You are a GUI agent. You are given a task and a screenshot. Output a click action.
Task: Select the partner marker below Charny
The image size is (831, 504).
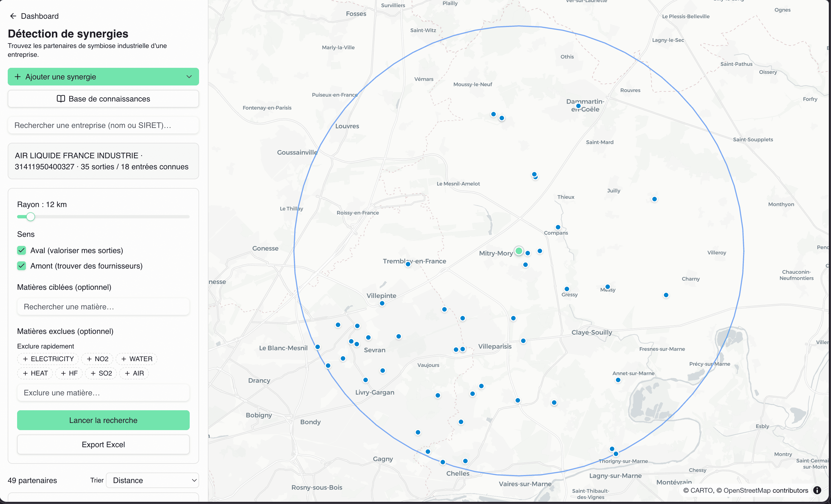(x=666, y=295)
